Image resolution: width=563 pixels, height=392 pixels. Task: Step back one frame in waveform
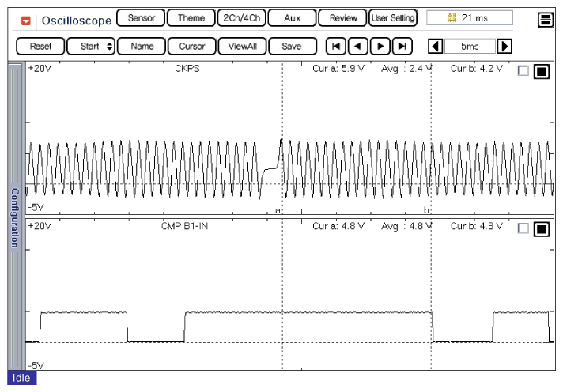(x=358, y=47)
